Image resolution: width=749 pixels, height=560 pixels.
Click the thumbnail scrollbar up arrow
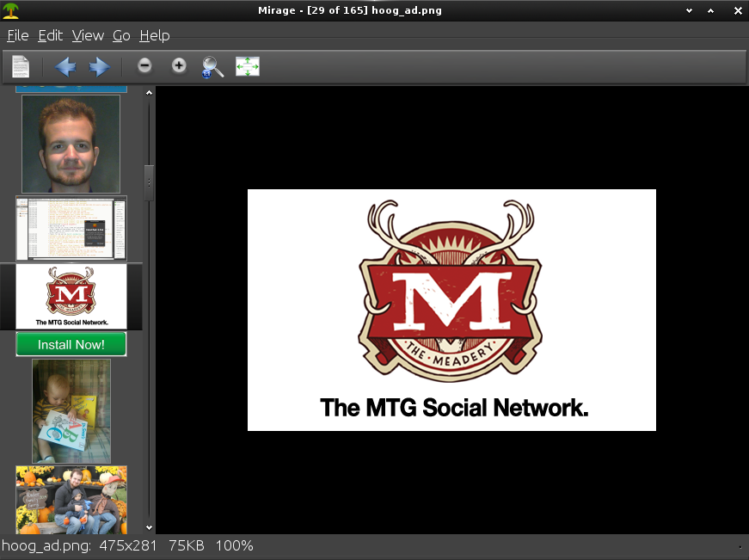(x=149, y=93)
